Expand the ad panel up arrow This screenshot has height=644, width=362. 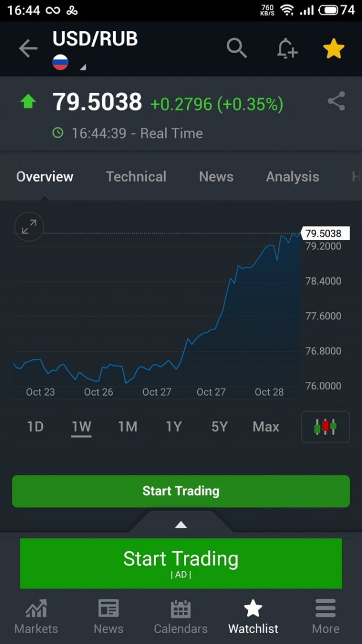tap(181, 525)
